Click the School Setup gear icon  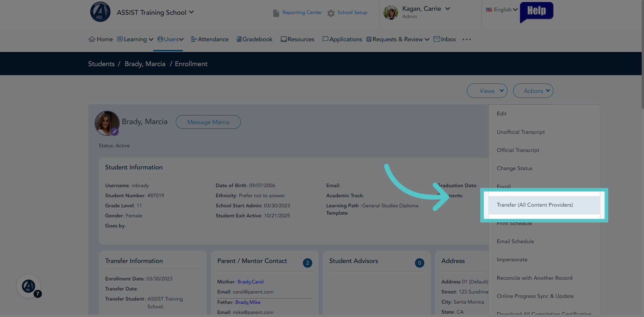[331, 13]
